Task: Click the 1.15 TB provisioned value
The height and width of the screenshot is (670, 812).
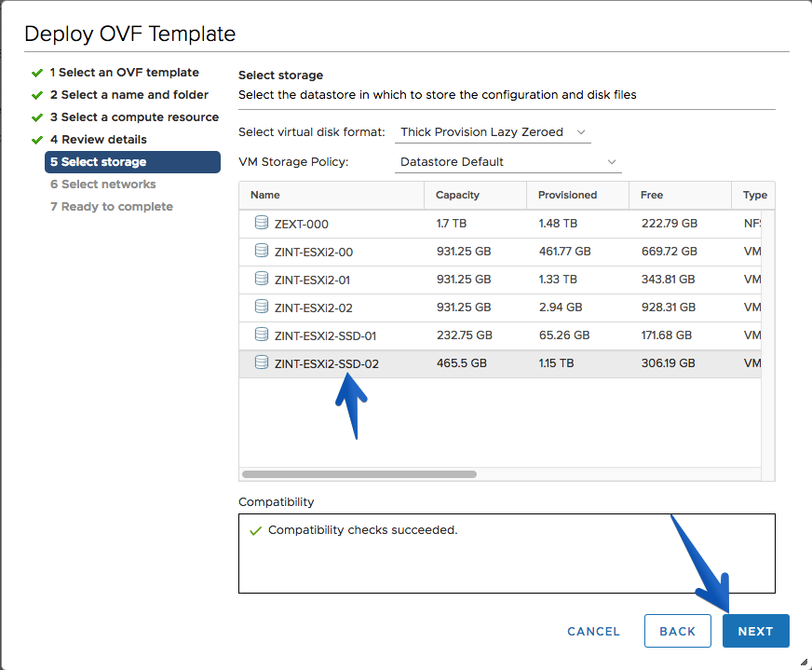Action: tap(556, 363)
